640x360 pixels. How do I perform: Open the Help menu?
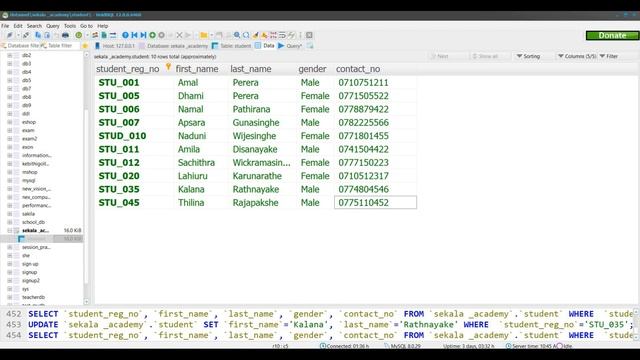pyautogui.click(x=102, y=26)
